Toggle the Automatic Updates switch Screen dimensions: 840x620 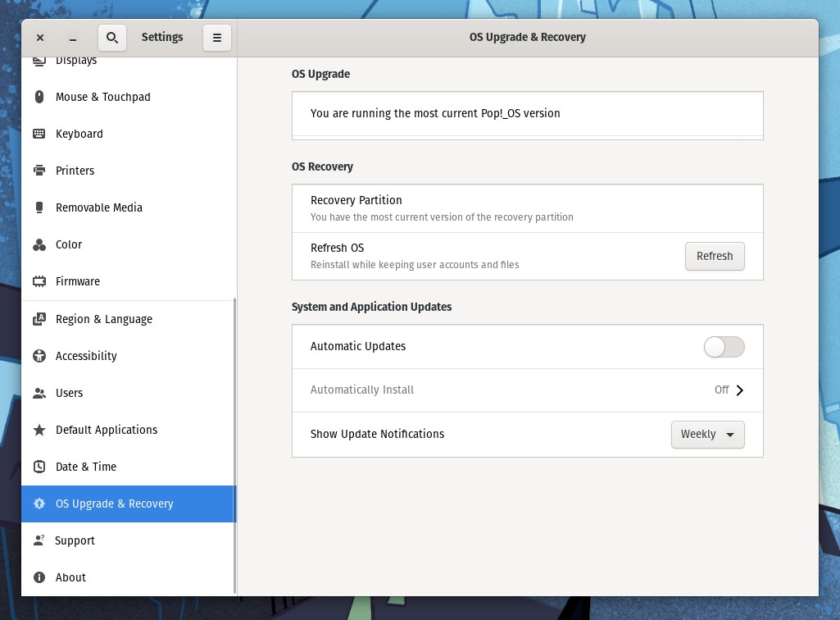(724, 346)
